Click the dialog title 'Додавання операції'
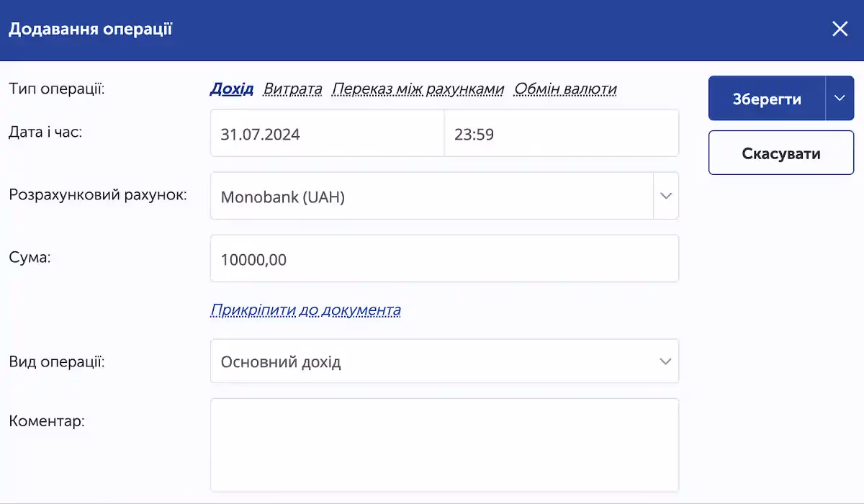The height and width of the screenshot is (504, 864). [90, 29]
